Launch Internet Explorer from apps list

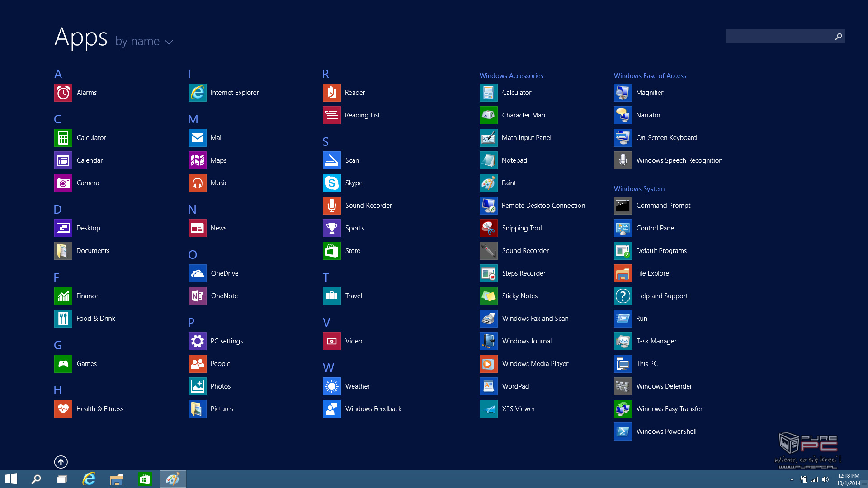coord(198,93)
